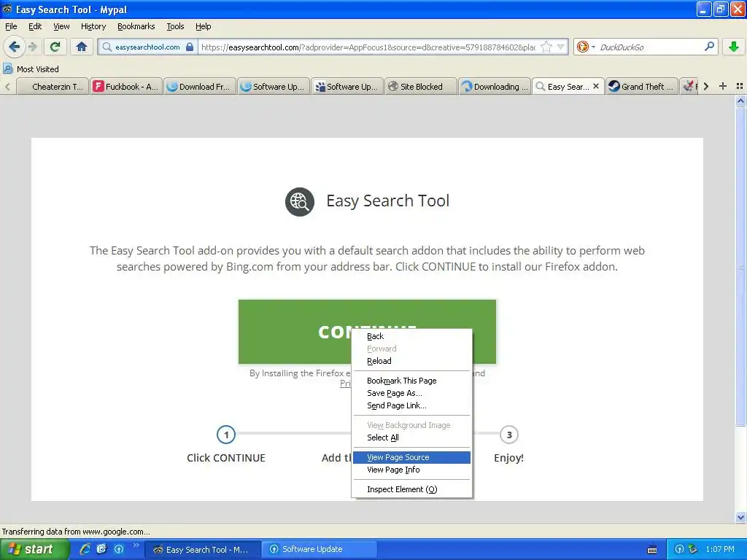Screen dimensions: 747x560
Task: Click View Page Info in the context menu
Action: pyautogui.click(x=411, y=470)
